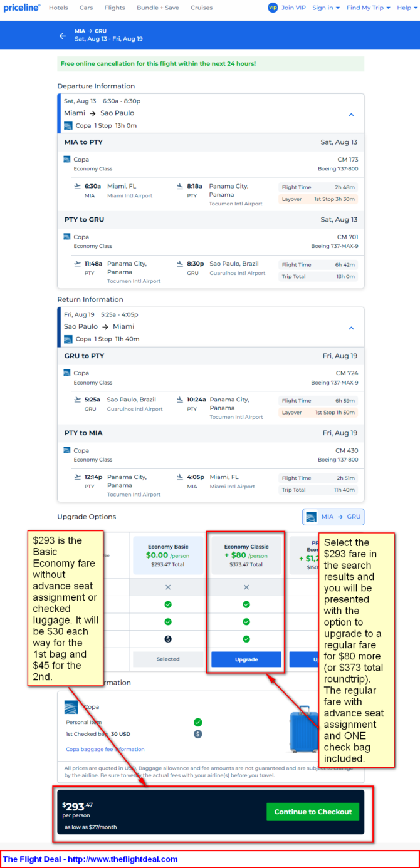Collapse the Sao Paulo to Miami return card
The image size is (420, 868).
pyautogui.click(x=351, y=328)
